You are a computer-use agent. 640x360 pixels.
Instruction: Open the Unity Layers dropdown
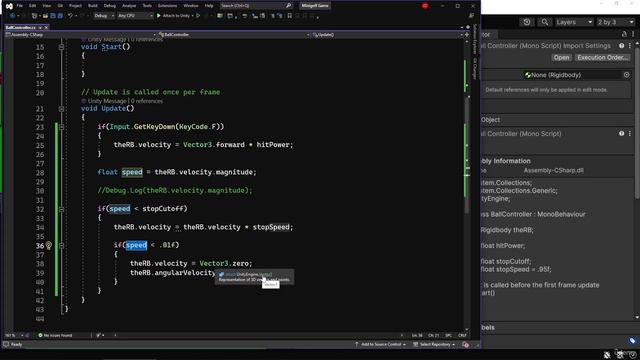tap(574, 22)
